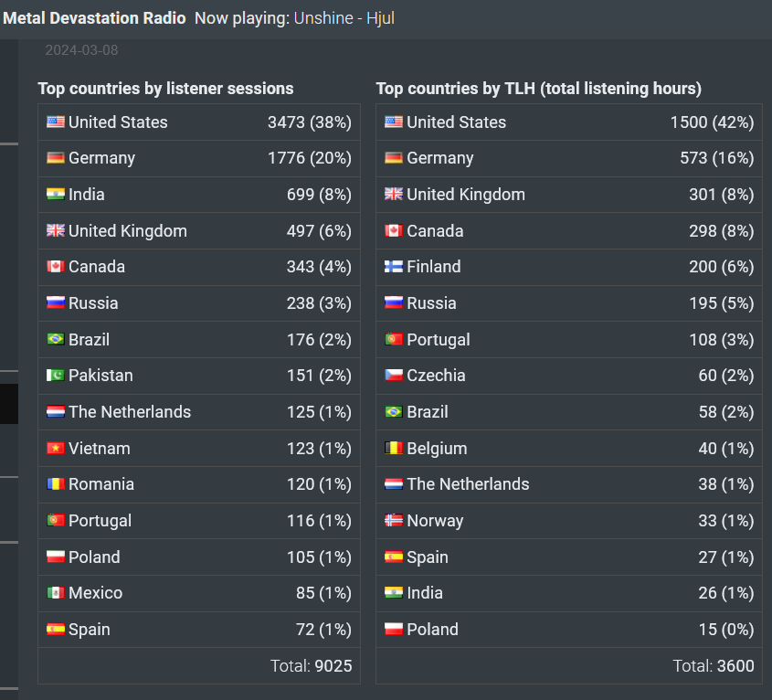
Task: Click the Romania flag icon
Action: click(x=56, y=484)
